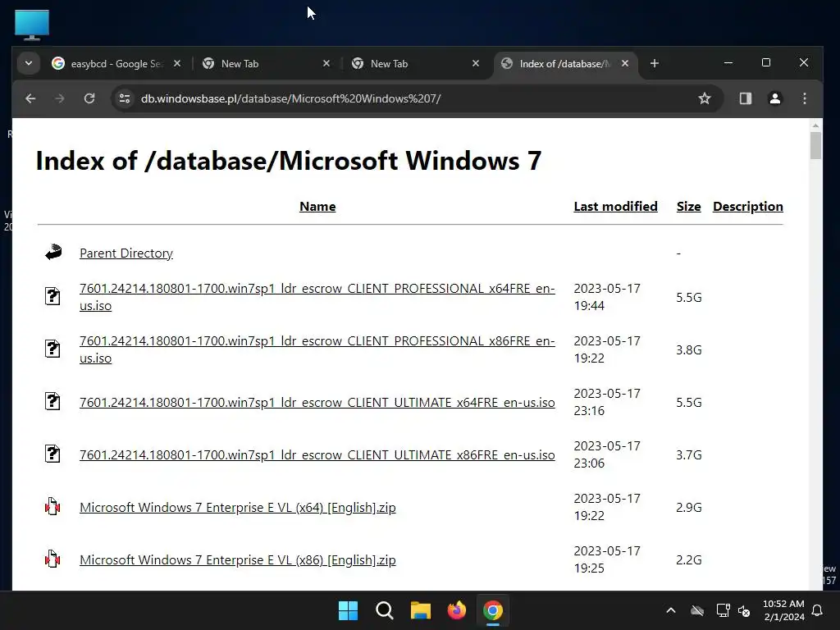Image resolution: width=840 pixels, height=630 pixels.
Task: Show hidden system tray icons
Action: click(x=671, y=610)
